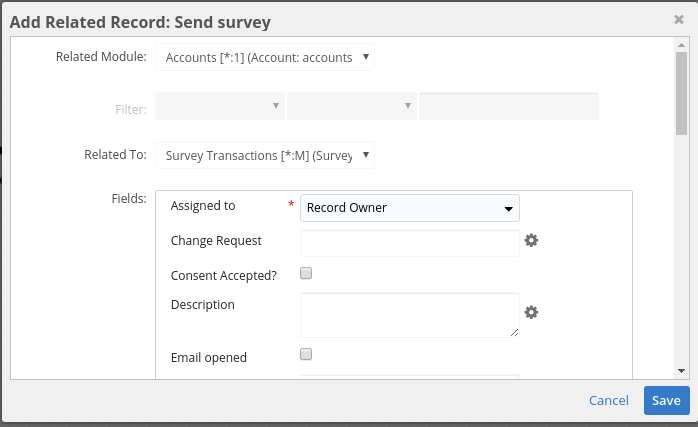This screenshot has width=698, height=427.
Task: Tick the Email opened checkbox
Action: coord(307,354)
